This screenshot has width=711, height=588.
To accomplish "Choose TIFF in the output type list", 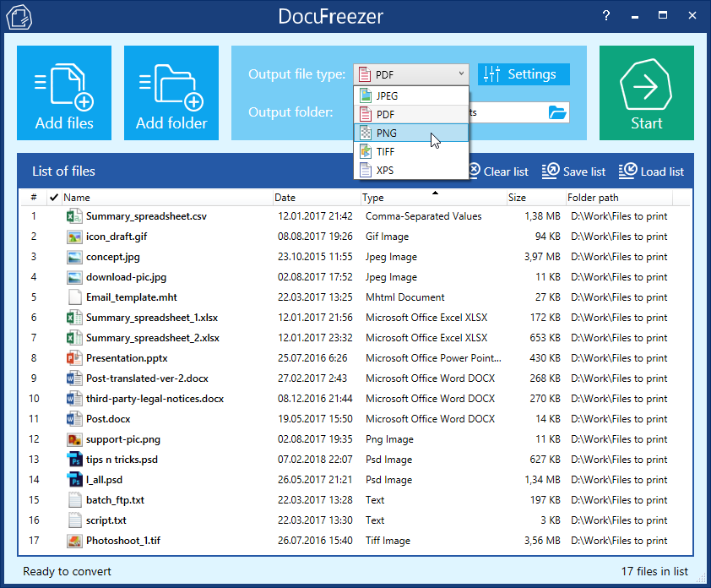I will coord(411,151).
